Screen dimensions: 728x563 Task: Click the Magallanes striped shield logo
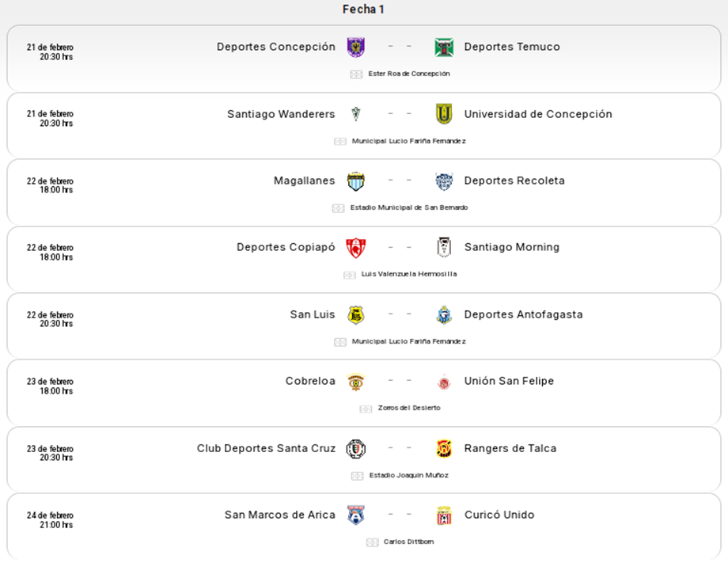(356, 181)
